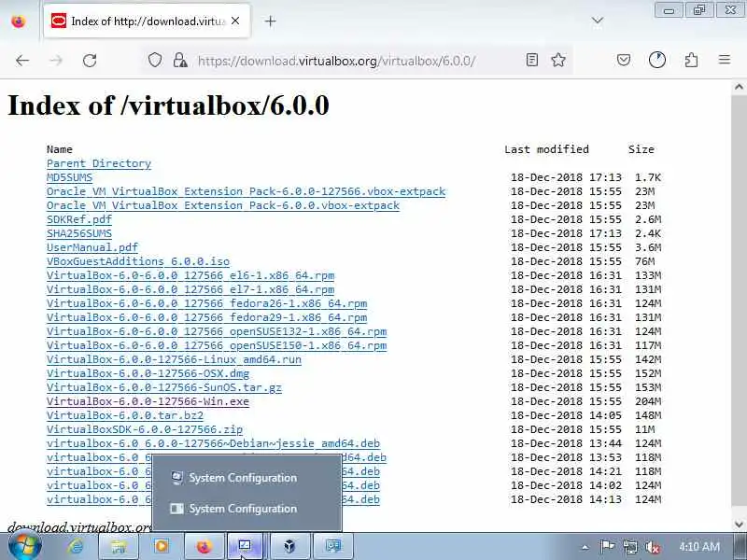Toggle reader view icon
The width and height of the screenshot is (747, 560).
point(532,60)
